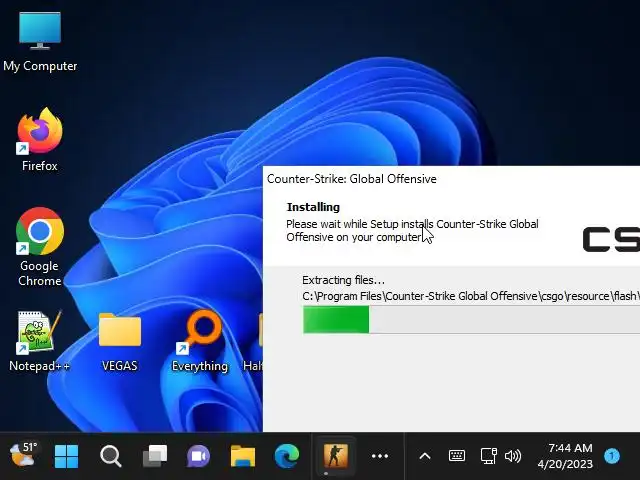Launch Microsoft Edge from the taskbar

[x=287, y=456]
